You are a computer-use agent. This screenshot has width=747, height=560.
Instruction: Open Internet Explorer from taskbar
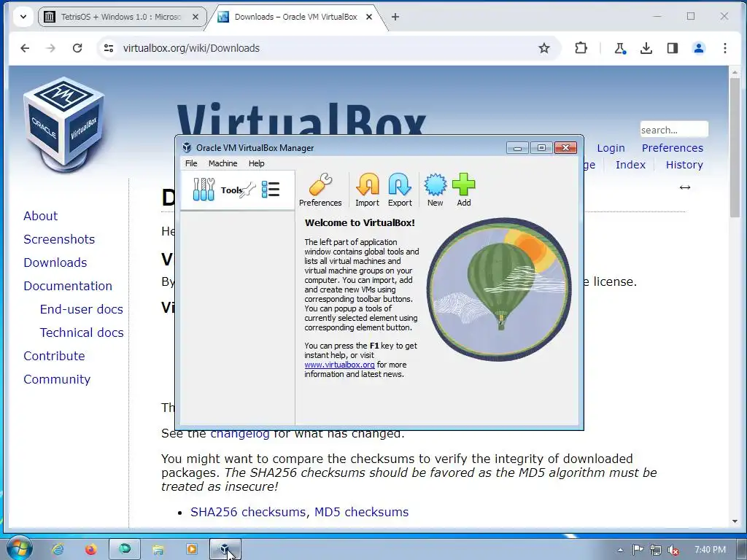(x=58, y=549)
